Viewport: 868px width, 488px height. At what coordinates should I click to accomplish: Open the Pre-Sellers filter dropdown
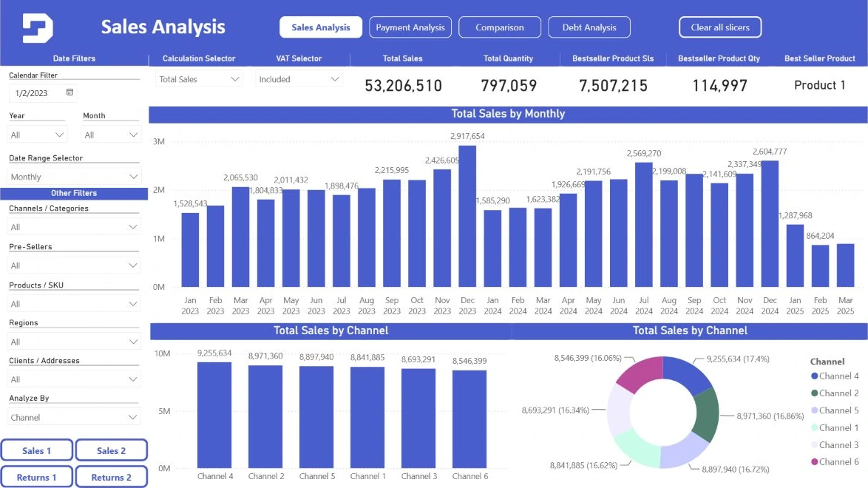pyautogui.click(x=74, y=265)
